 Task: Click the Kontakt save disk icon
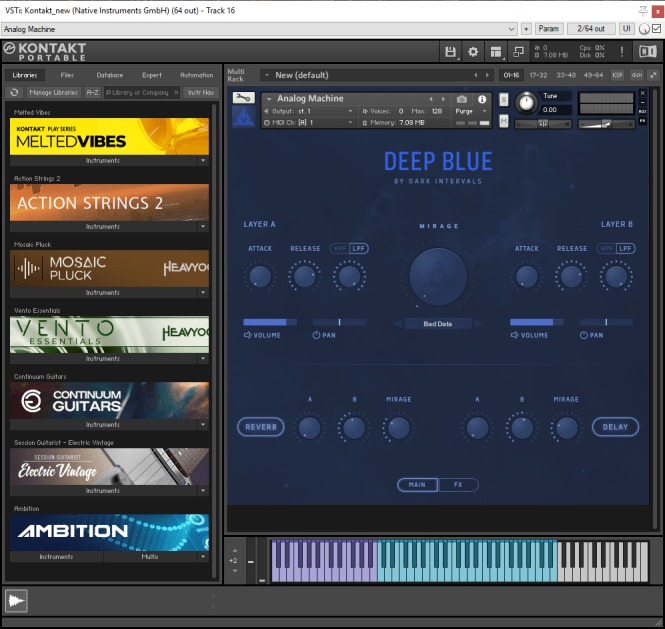click(x=451, y=51)
